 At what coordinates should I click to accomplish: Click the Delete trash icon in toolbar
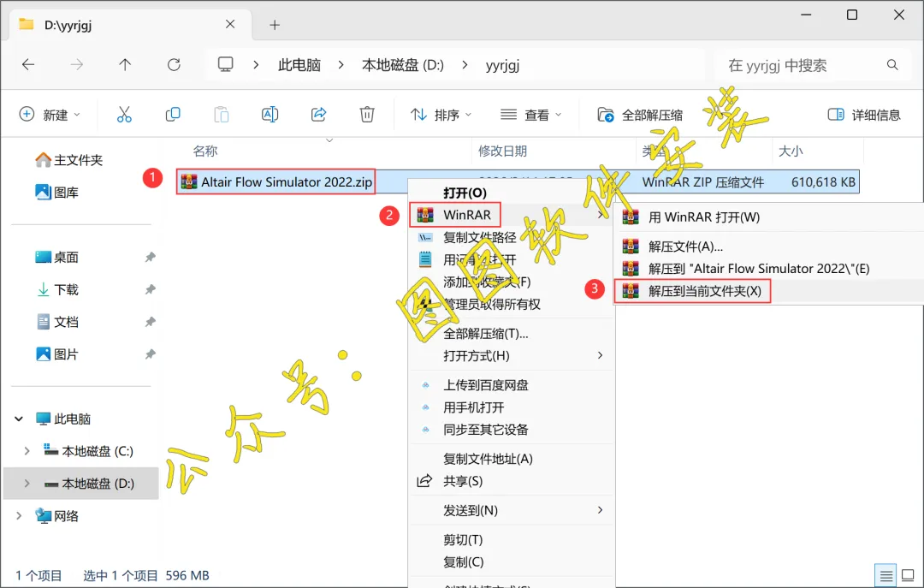click(x=367, y=115)
